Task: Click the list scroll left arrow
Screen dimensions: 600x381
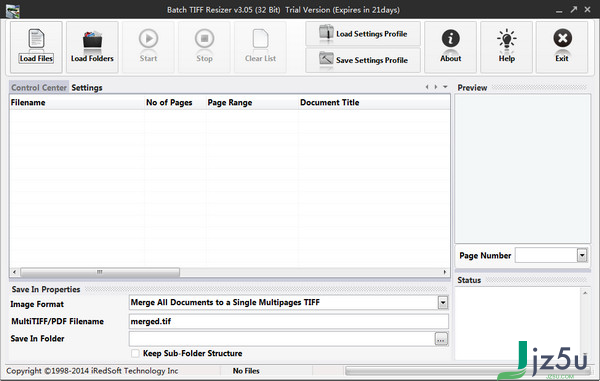Action: pyautogui.click(x=15, y=272)
